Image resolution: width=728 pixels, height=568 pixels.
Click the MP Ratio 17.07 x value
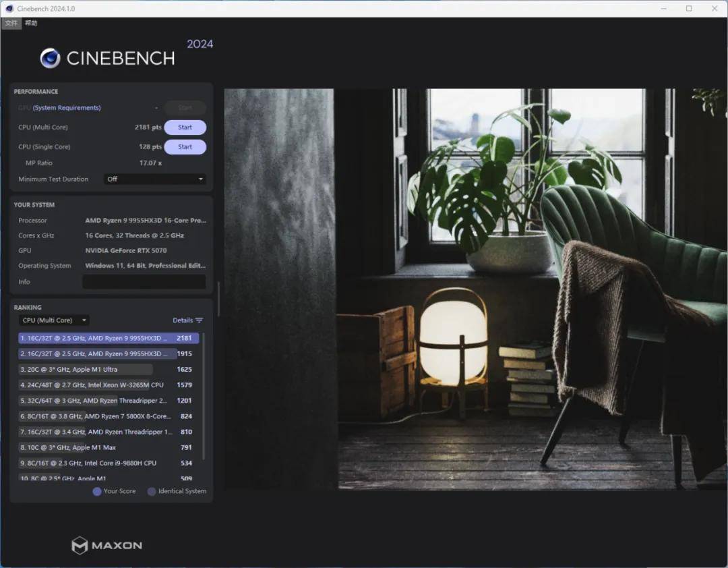coord(150,163)
